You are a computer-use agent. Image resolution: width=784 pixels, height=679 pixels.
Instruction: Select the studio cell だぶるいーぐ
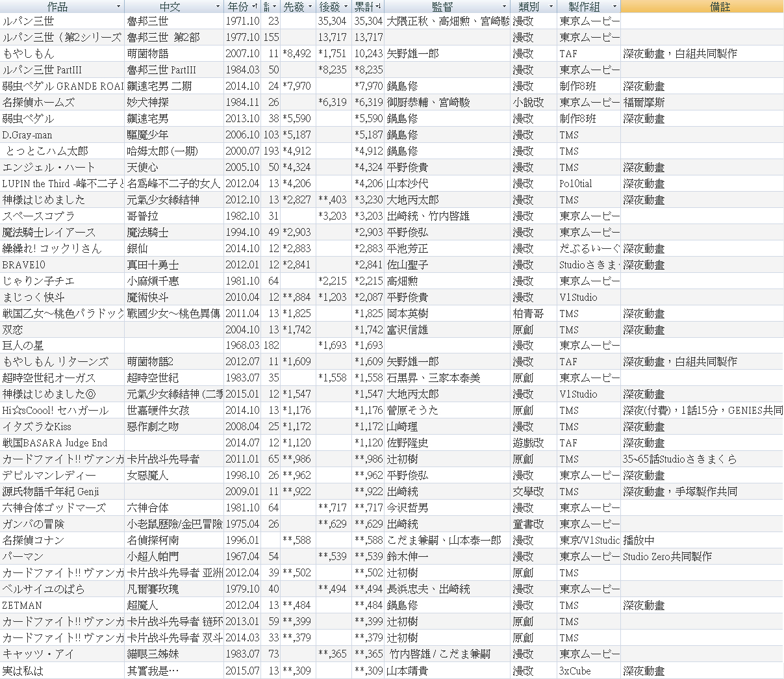click(588, 248)
